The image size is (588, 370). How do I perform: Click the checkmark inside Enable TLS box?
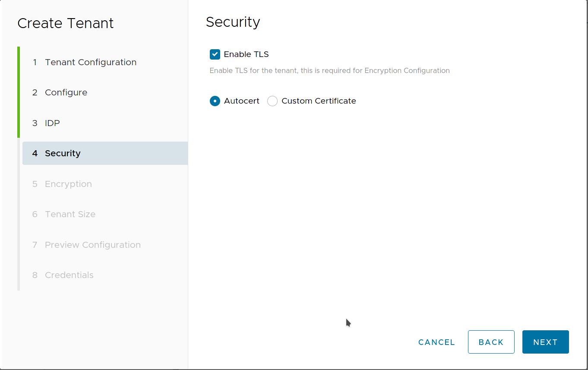tap(215, 54)
